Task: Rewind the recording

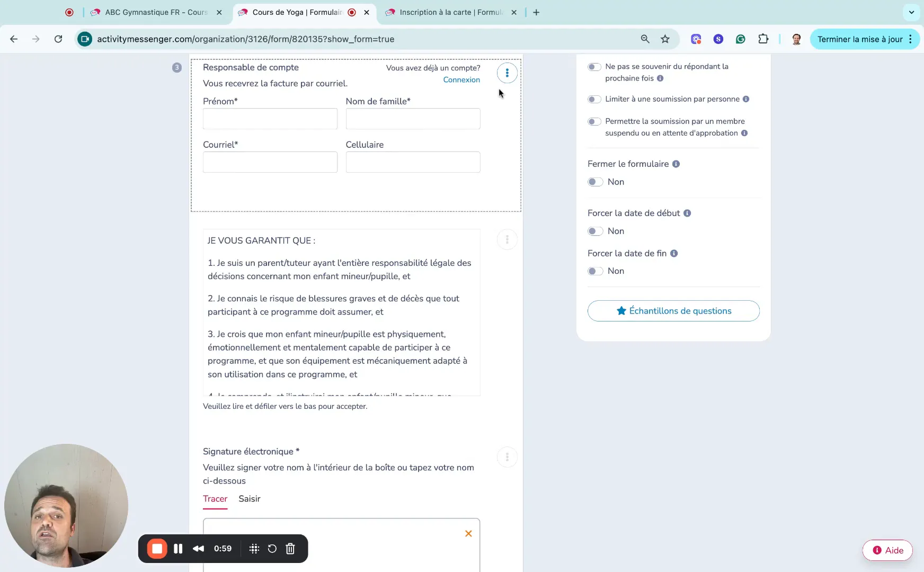Action: pos(198,549)
